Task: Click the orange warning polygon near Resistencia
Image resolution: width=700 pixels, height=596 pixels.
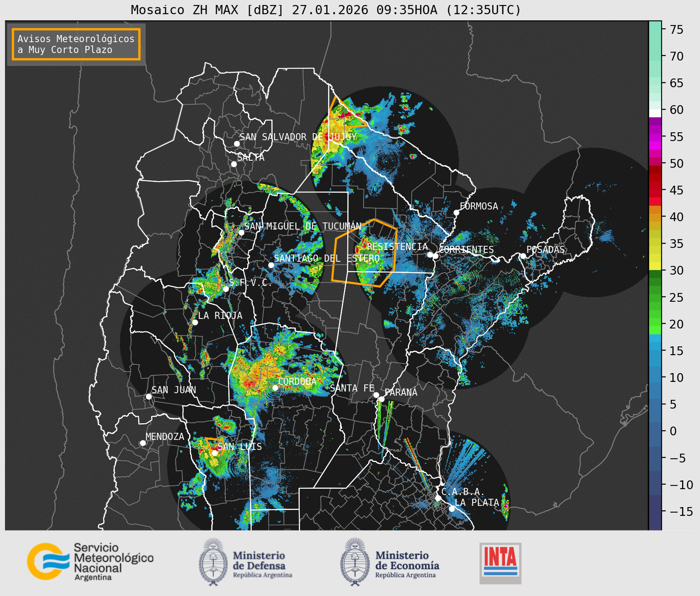Action: [364, 253]
